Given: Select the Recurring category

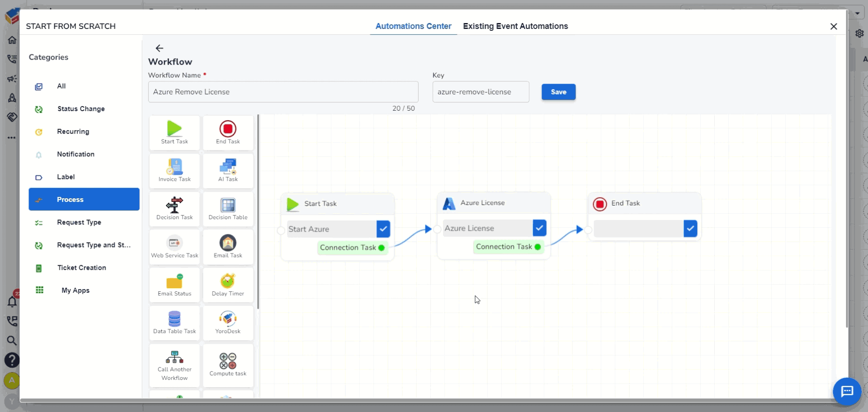Looking at the screenshot, I should 84,131.
